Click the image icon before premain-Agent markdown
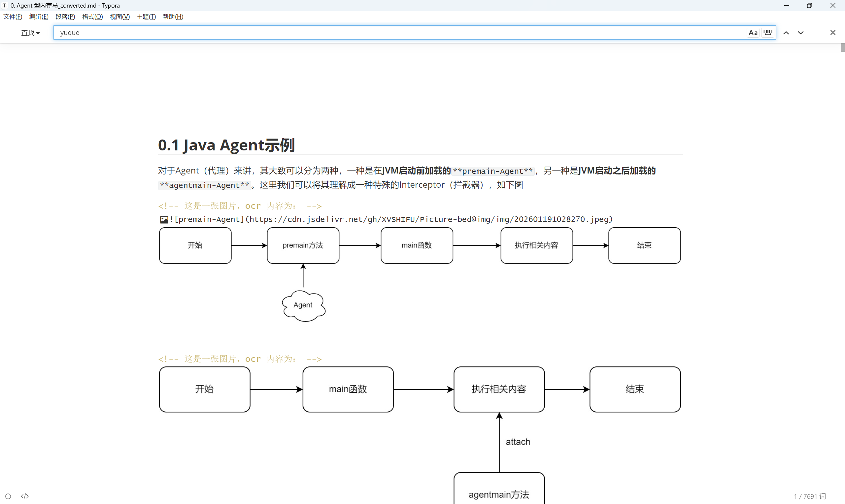Image resolution: width=845 pixels, height=504 pixels. (x=164, y=220)
